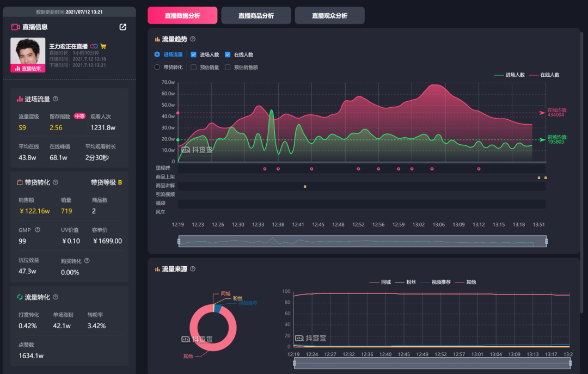Viewport: 588px width, 374px height.
Task: Click the info icon beside 购买转化
Action: pos(87,261)
